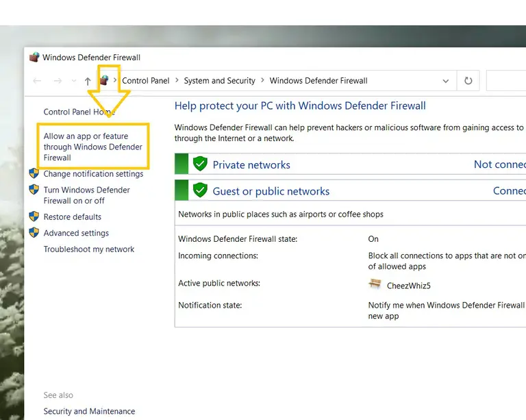This screenshot has width=526, height=420.
Task: Select the Windows Defender Firewall breadcrumb
Action: (318, 81)
